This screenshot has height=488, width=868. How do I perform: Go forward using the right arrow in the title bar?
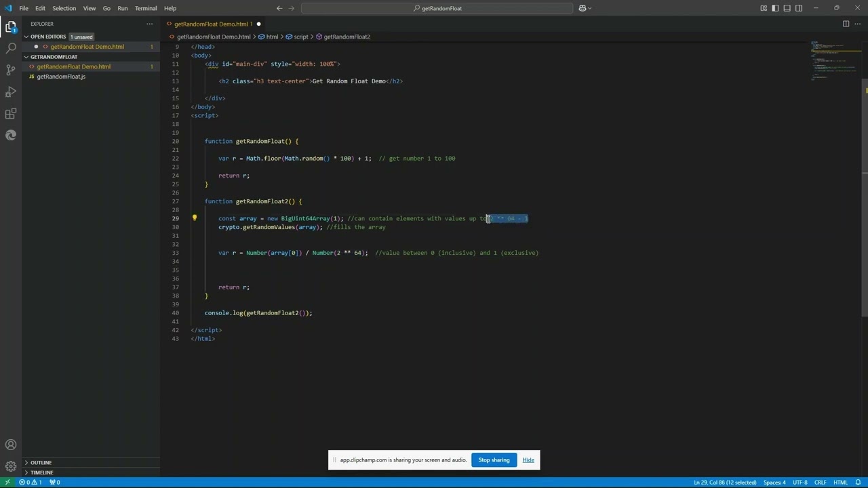point(292,8)
